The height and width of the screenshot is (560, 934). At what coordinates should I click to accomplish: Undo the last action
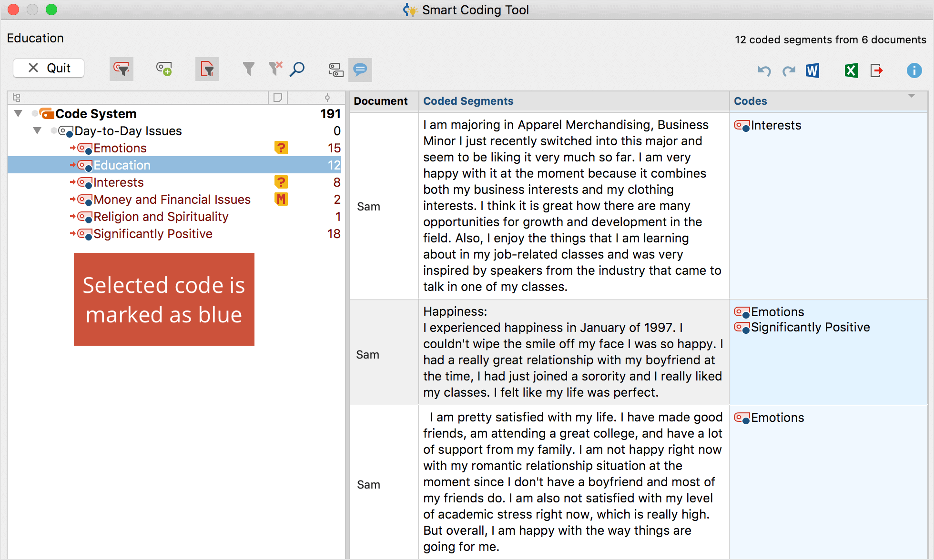pos(764,71)
